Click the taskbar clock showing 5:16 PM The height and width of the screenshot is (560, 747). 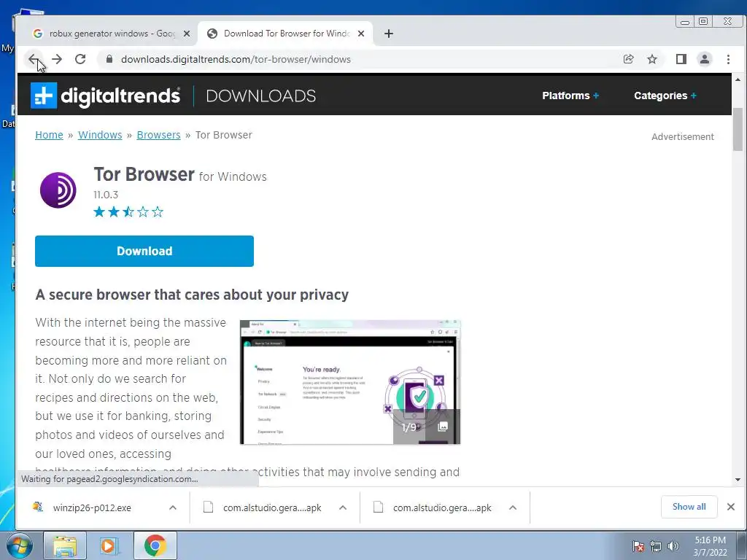[710, 546]
